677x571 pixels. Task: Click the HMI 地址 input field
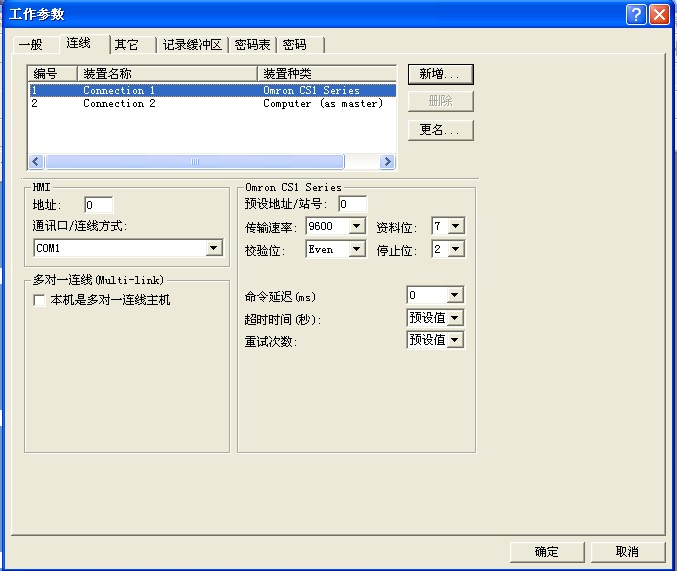point(98,205)
